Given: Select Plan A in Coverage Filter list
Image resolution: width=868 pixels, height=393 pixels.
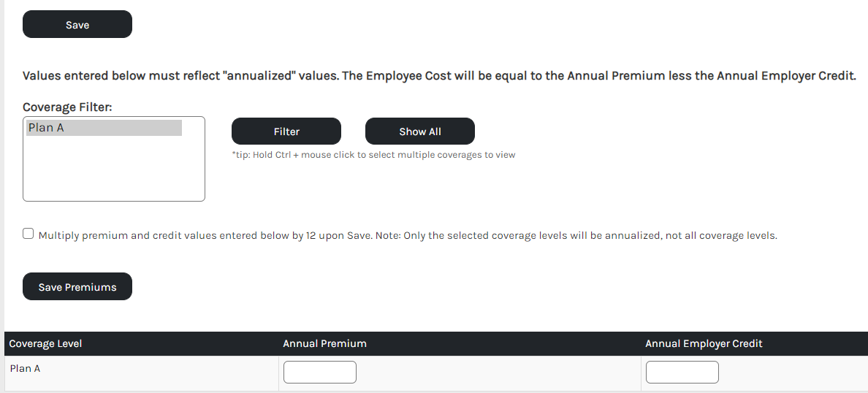Looking at the screenshot, I should coord(104,128).
